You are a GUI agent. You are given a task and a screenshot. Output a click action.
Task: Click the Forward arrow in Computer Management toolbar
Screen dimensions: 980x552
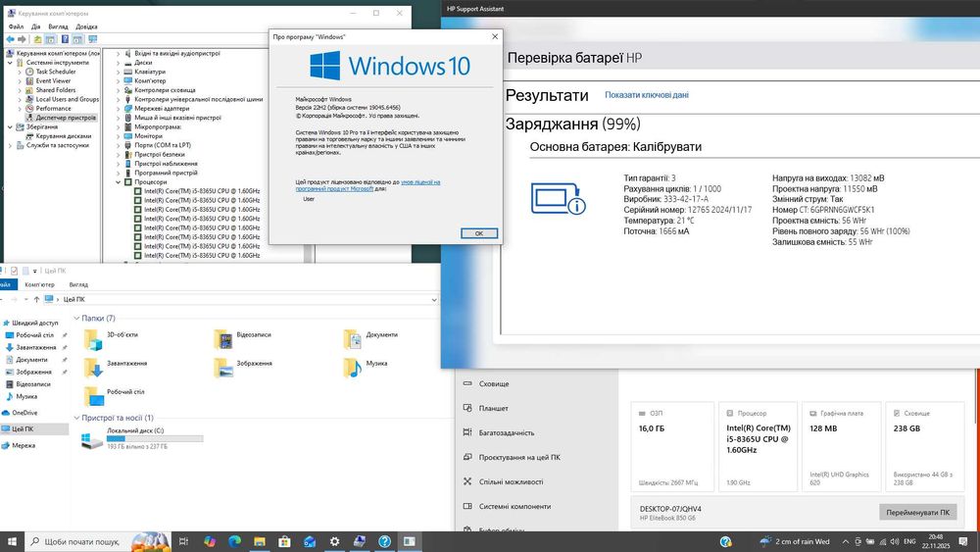(x=22, y=39)
